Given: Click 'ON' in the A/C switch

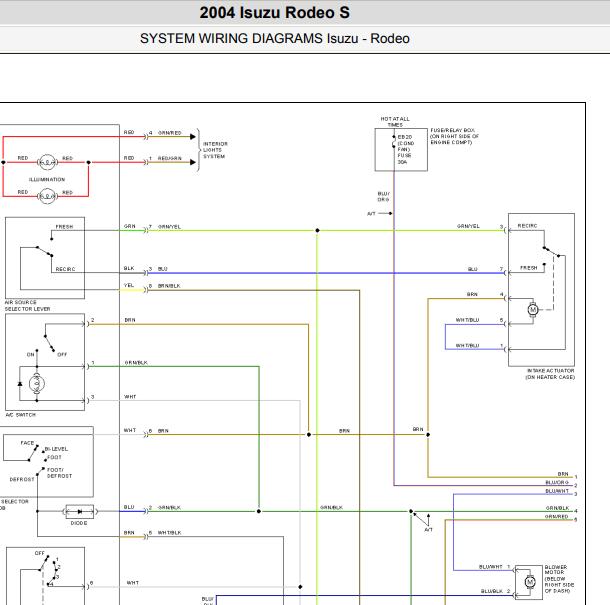Looking at the screenshot, I should 30,354.
